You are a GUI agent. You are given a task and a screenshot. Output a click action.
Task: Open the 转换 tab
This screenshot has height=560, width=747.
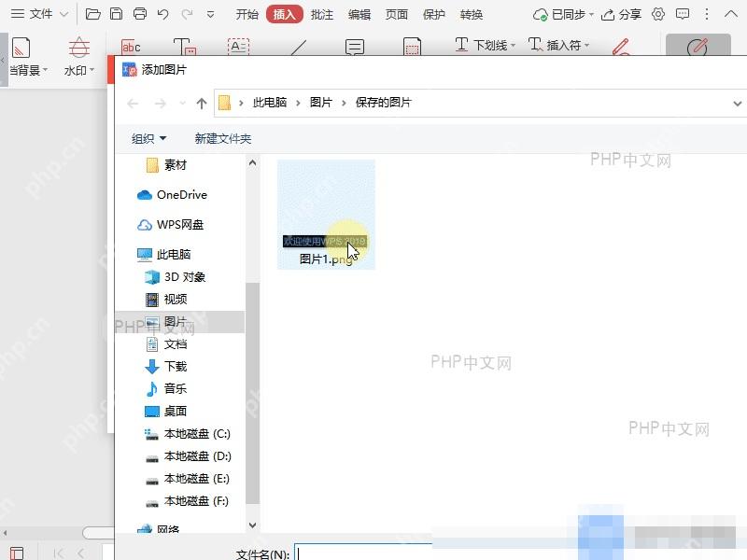click(x=472, y=14)
